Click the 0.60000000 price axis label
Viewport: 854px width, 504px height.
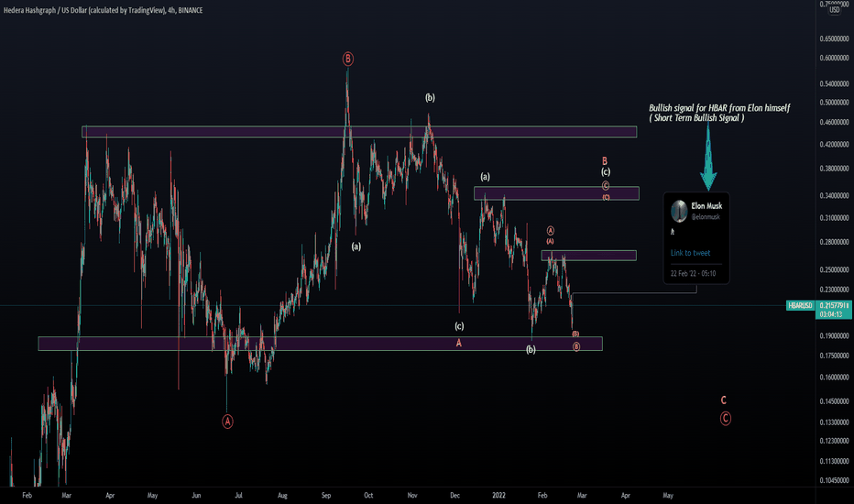tap(834, 58)
